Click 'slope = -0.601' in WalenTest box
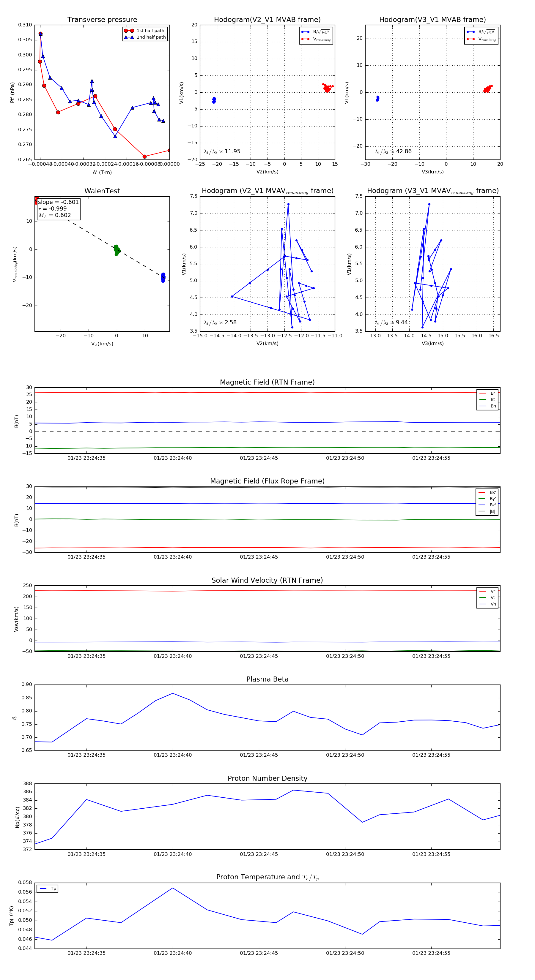Screen dimensions: 535x980 coord(58,202)
